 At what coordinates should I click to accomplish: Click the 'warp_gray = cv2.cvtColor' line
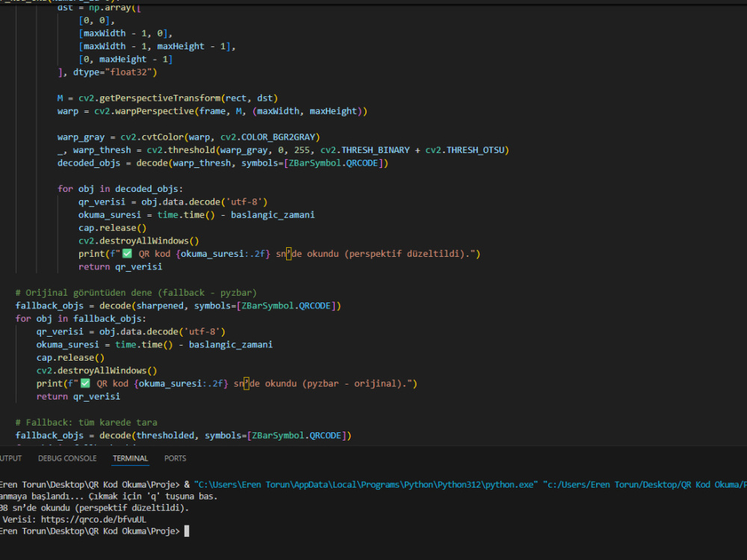click(189, 137)
